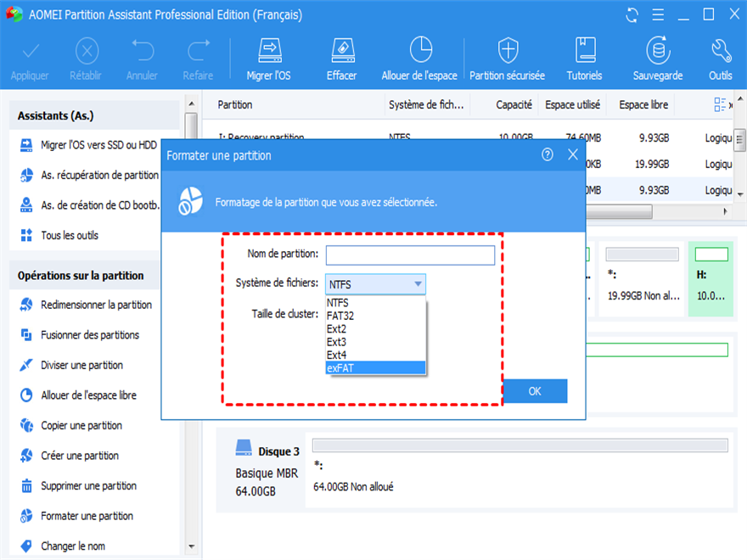Sort by the Espace libre column header

(x=643, y=104)
